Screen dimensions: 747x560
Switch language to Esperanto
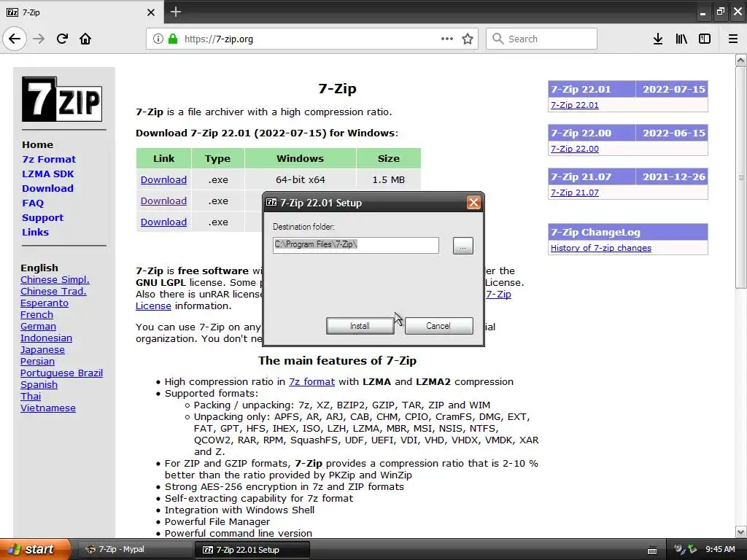coord(44,303)
